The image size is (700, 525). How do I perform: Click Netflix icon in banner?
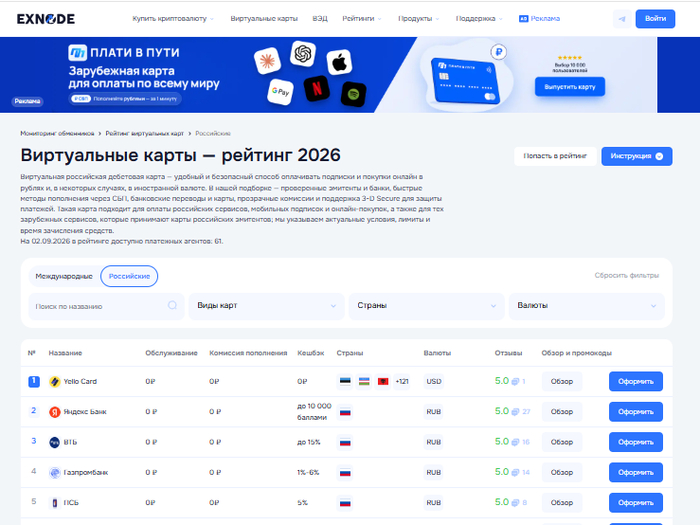point(317,88)
